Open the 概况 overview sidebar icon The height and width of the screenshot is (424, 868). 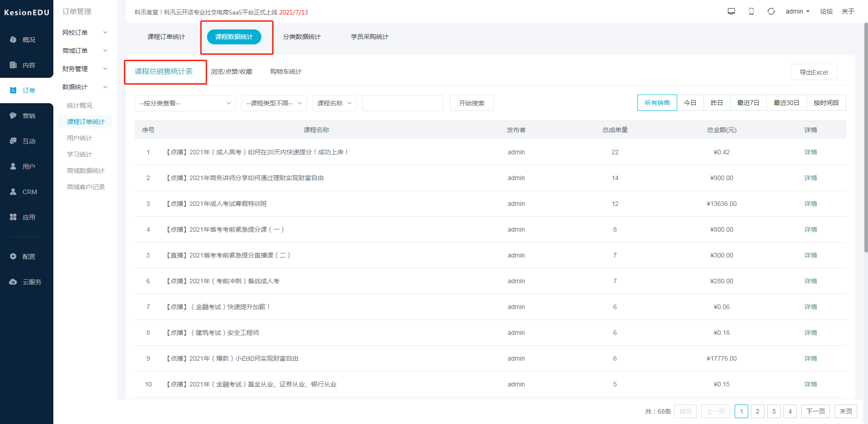point(13,40)
